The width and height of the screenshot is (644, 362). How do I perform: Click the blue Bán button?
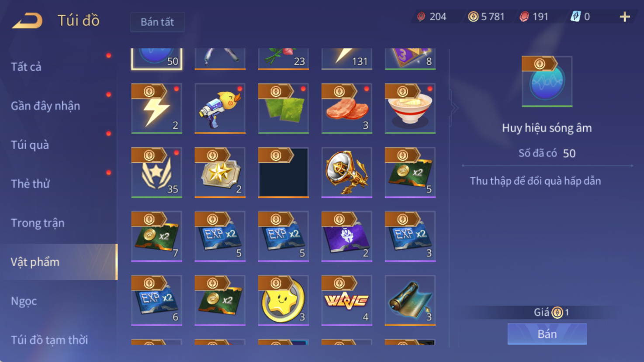click(x=547, y=334)
